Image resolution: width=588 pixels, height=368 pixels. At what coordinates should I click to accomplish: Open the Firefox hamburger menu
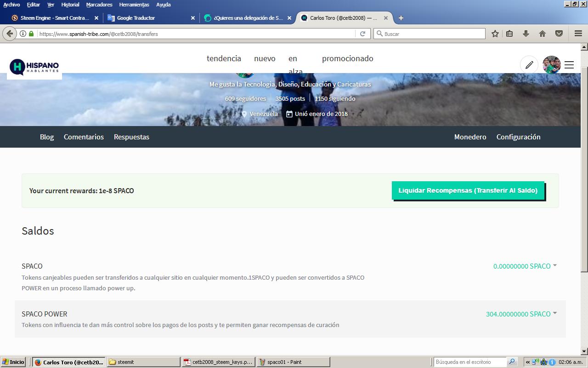(x=578, y=34)
